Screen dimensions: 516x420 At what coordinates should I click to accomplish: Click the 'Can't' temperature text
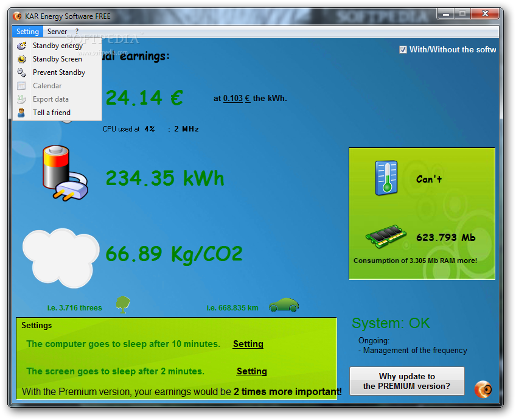coord(429,180)
